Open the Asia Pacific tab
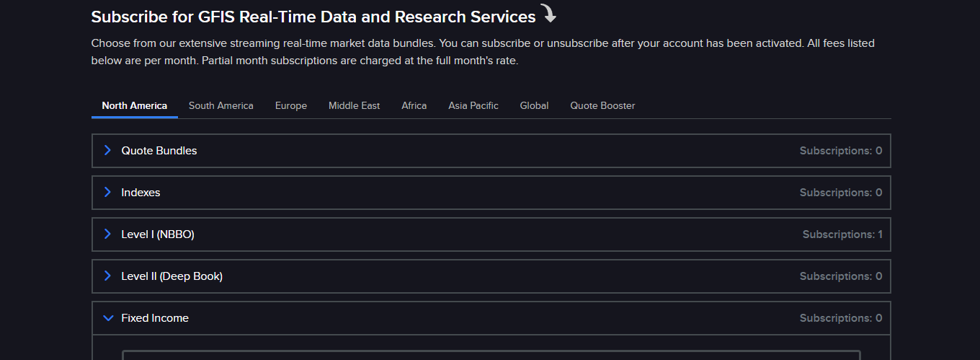 pos(473,105)
